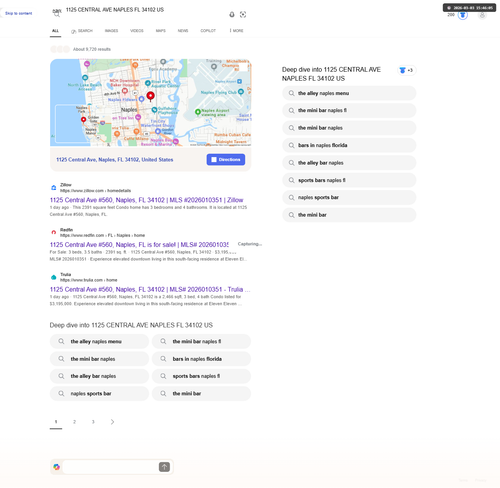Switch to the Copilot tab
500x488 pixels.
click(x=208, y=31)
